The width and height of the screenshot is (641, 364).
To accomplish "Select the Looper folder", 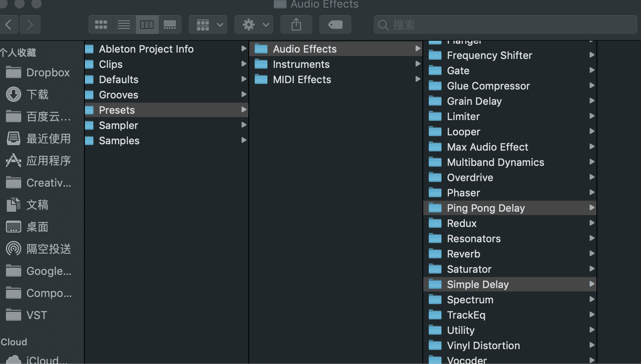I will pos(510,132).
